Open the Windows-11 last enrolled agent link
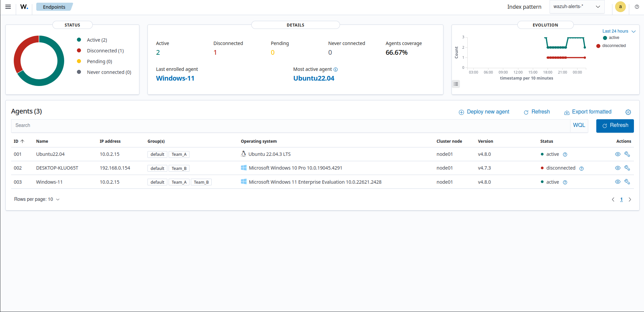The height and width of the screenshot is (312, 644). point(175,78)
